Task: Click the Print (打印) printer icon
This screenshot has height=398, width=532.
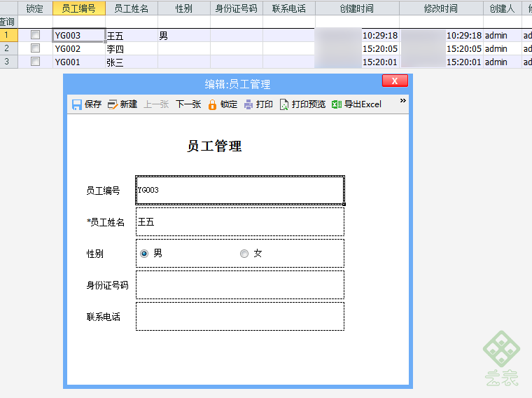Action: point(248,104)
